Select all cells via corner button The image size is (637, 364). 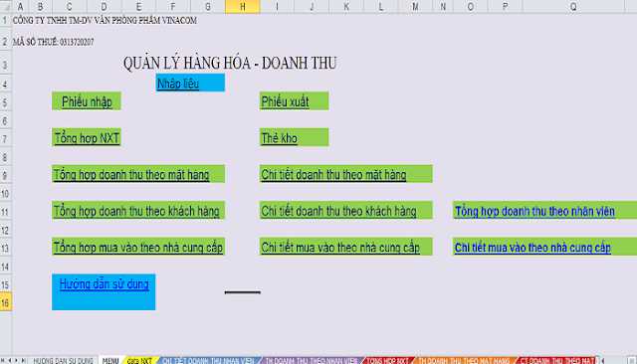click(x=5, y=6)
